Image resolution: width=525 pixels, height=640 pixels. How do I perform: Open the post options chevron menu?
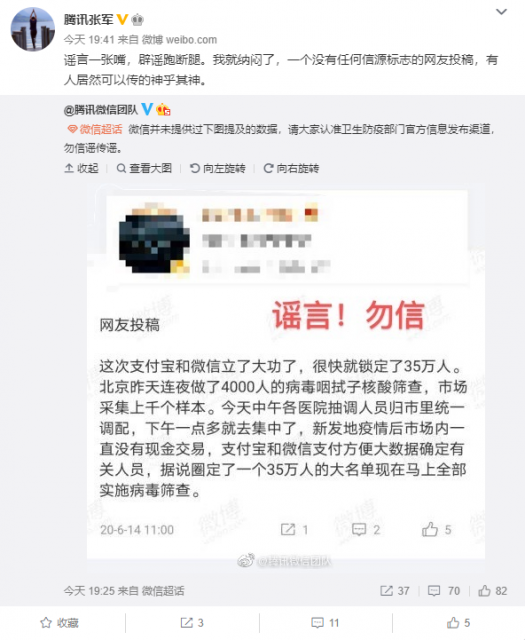tap(501, 12)
